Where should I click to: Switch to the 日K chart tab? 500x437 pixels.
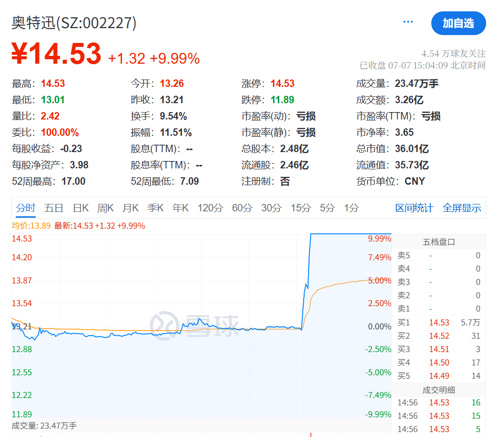point(81,208)
